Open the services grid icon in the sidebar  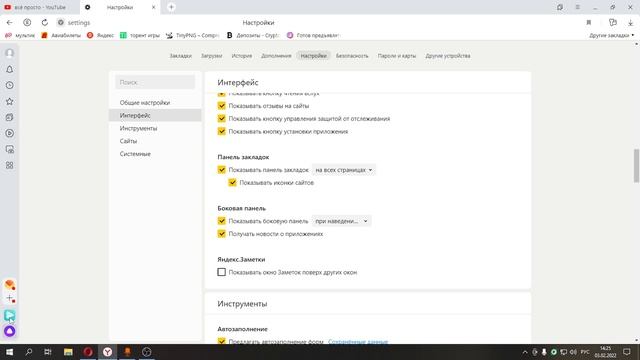tap(10, 165)
